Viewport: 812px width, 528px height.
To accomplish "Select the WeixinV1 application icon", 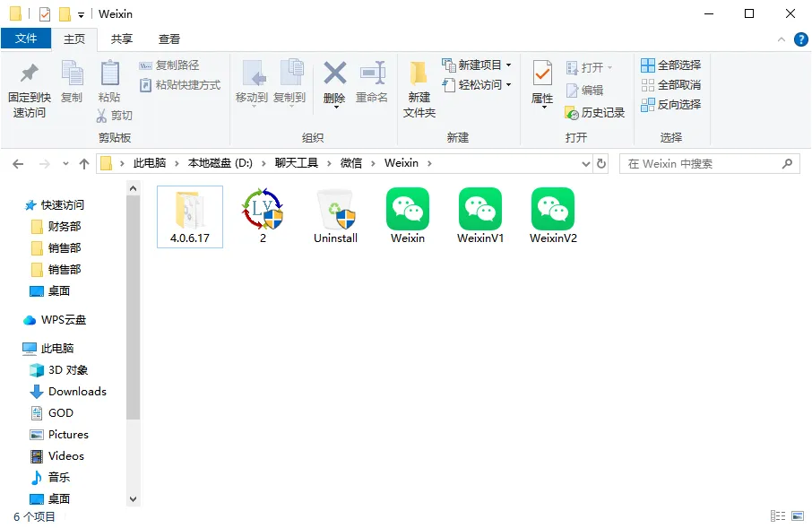I will (x=480, y=217).
